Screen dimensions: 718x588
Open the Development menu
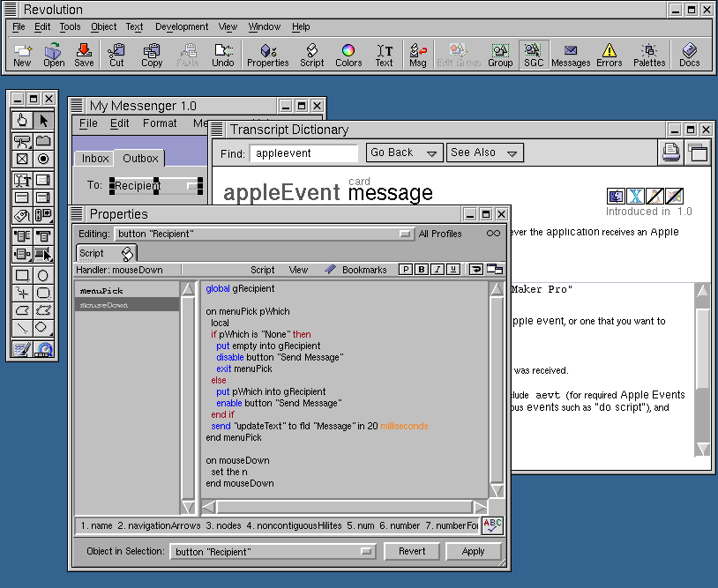click(182, 27)
